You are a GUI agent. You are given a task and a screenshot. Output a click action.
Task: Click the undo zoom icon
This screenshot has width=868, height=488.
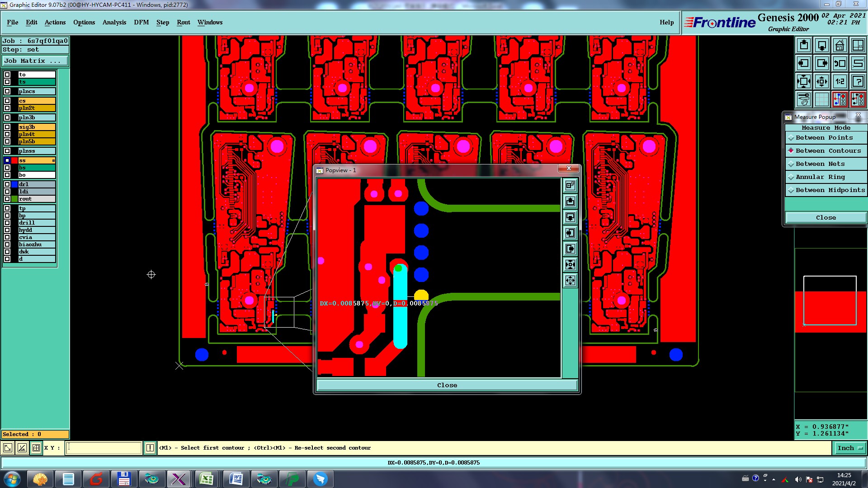pos(840,63)
